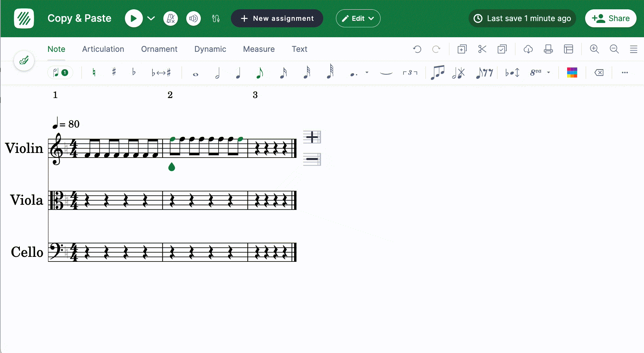Select the eighth note duration
The height and width of the screenshot is (353, 644).
pyautogui.click(x=260, y=73)
